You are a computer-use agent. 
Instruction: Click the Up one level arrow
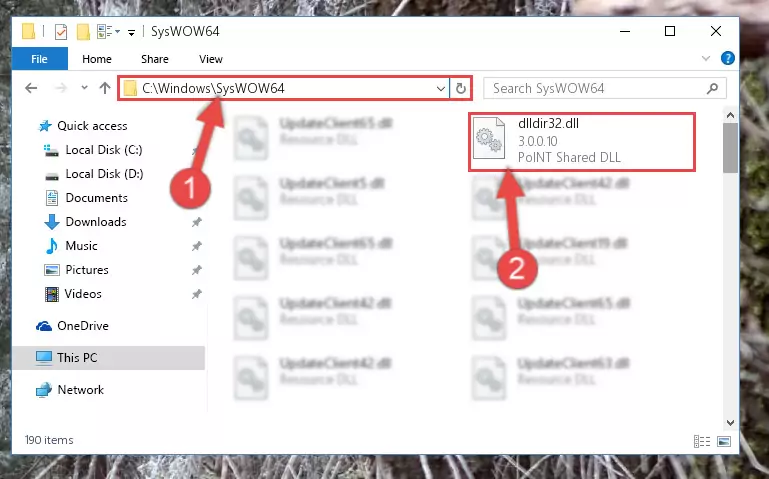pyautogui.click(x=104, y=88)
